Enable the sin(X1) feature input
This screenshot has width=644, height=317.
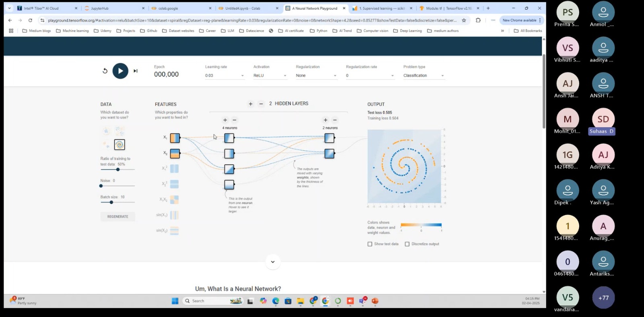(174, 215)
